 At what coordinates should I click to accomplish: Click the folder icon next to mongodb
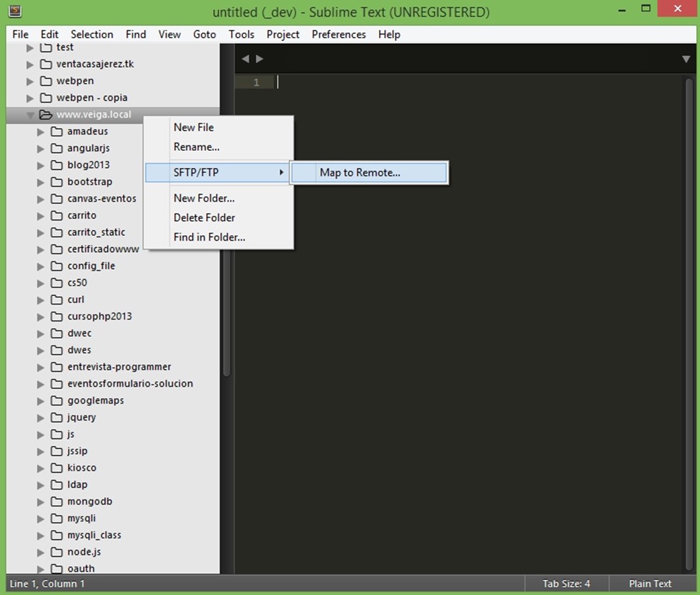point(57,501)
